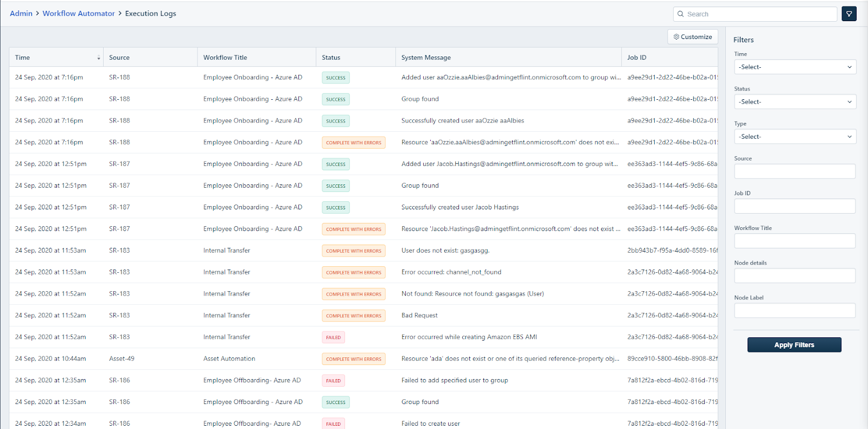Viewport: 868px width, 429px height.
Task: Focus the Source filter input field
Action: (795, 171)
